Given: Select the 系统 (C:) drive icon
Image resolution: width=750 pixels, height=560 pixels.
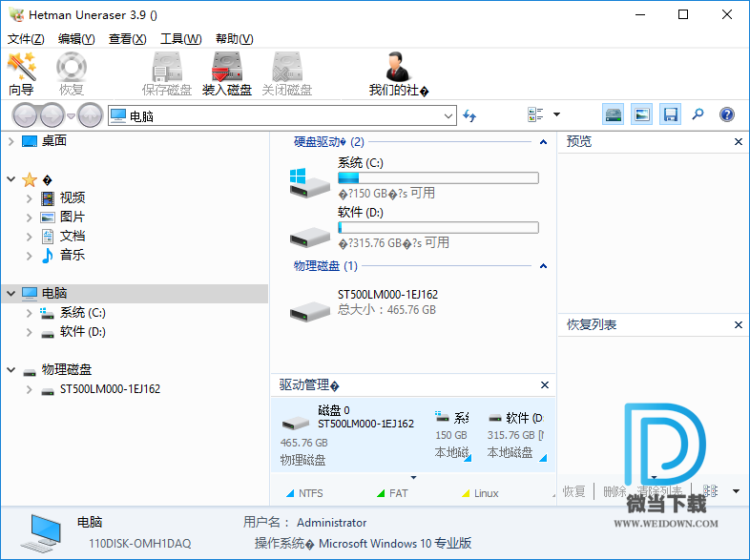Looking at the screenshot, I should [309, 183].
